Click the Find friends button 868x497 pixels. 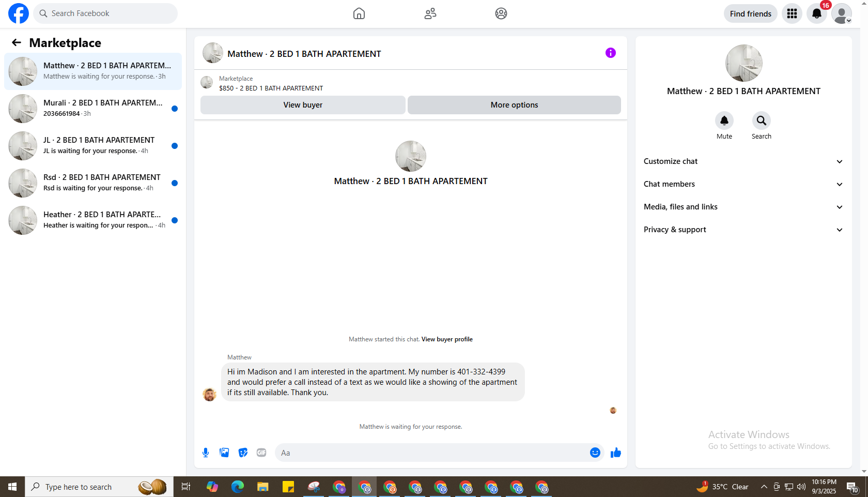click(x=751, y=13)
